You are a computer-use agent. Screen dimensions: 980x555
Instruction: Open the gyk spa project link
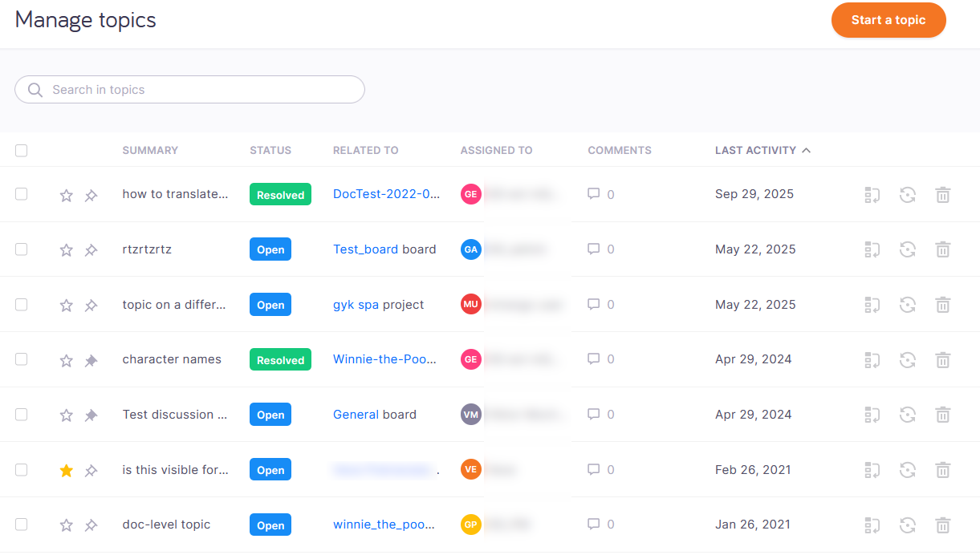[356, 305]
